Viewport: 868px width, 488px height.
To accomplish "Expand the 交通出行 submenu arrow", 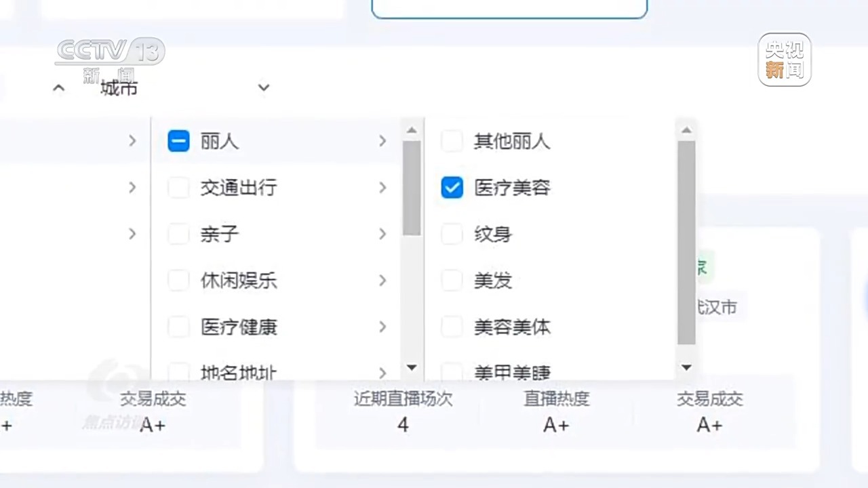I will click(x=382, y=188).
